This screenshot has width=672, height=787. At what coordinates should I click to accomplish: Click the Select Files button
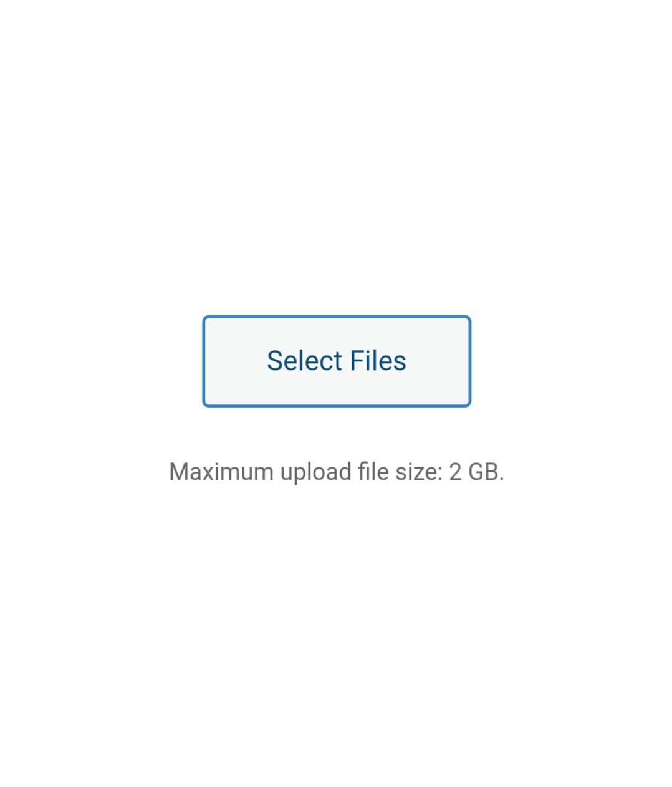[337, 361]
